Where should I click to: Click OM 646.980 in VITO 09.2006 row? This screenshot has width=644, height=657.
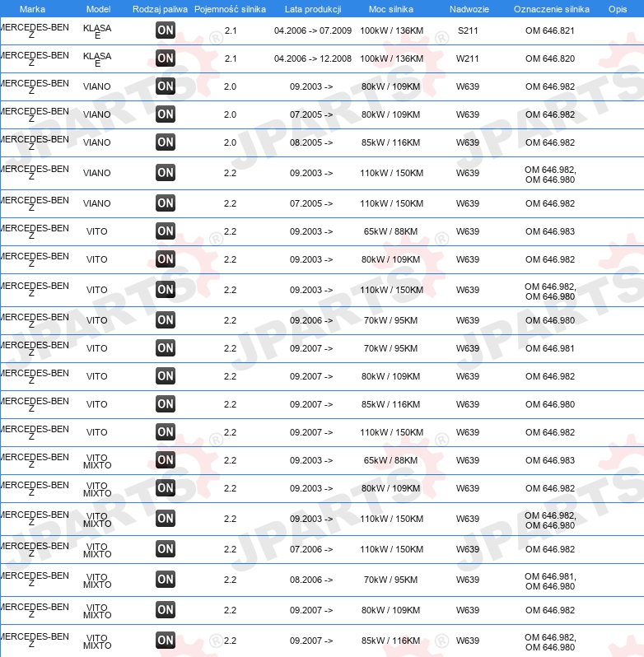pyautogui.click(x=550, y=320)
